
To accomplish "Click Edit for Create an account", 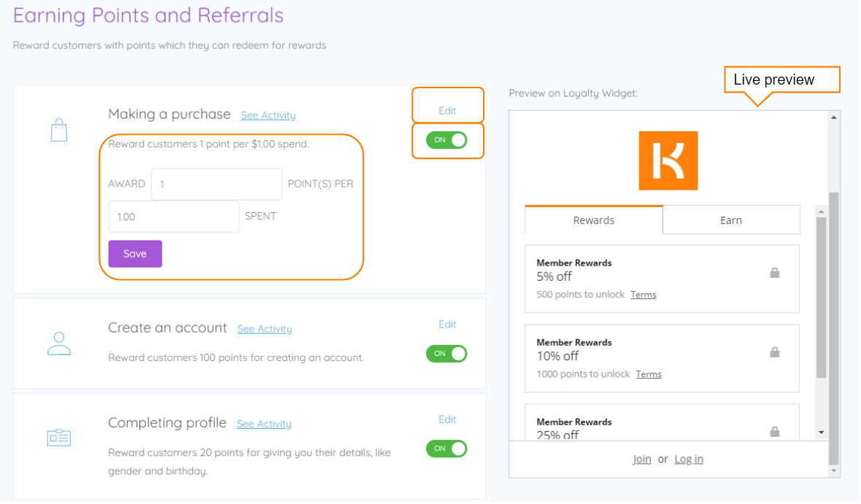I will [447, 325].
